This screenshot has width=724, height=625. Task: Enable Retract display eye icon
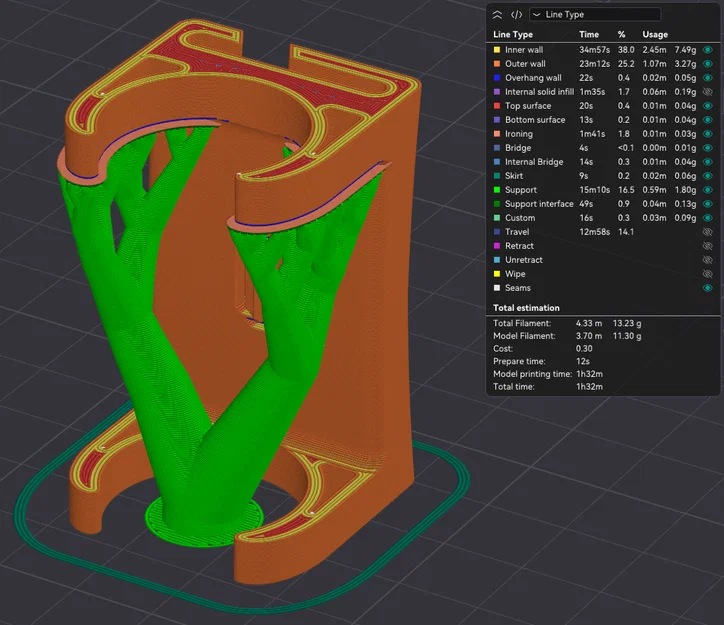[x=707, y=246]
